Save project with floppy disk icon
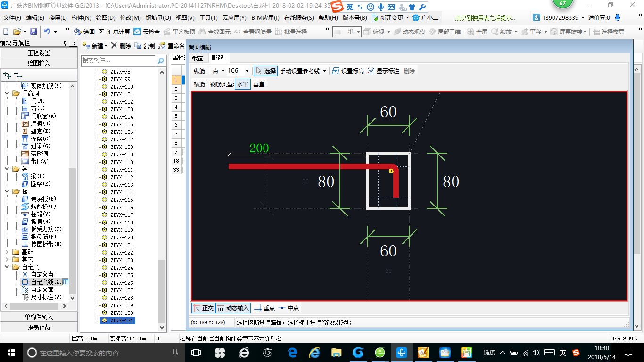644x362 pixels. pos(33,32)
